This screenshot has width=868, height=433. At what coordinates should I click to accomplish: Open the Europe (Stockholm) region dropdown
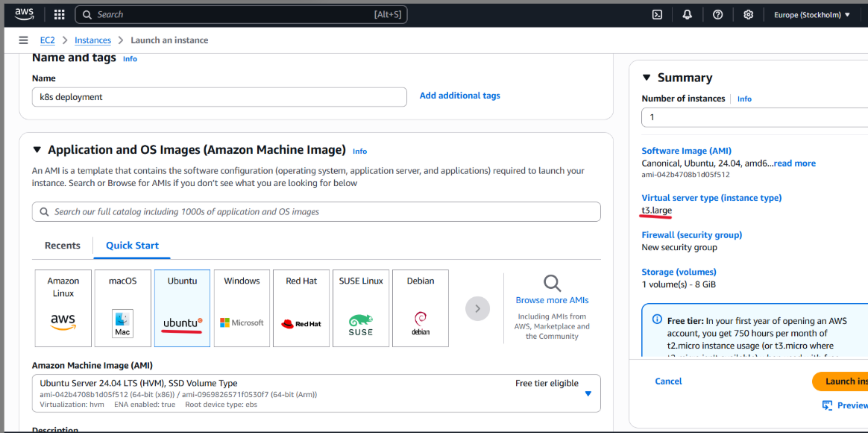[x=811, y=14]
